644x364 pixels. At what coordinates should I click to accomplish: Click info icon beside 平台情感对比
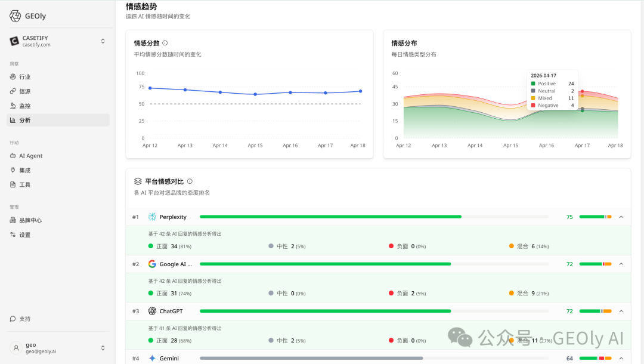pos(190,181)
